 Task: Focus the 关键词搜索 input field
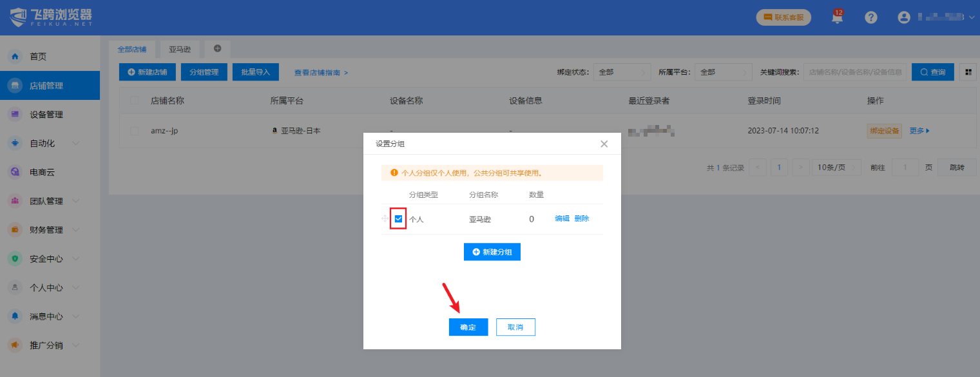855,72
